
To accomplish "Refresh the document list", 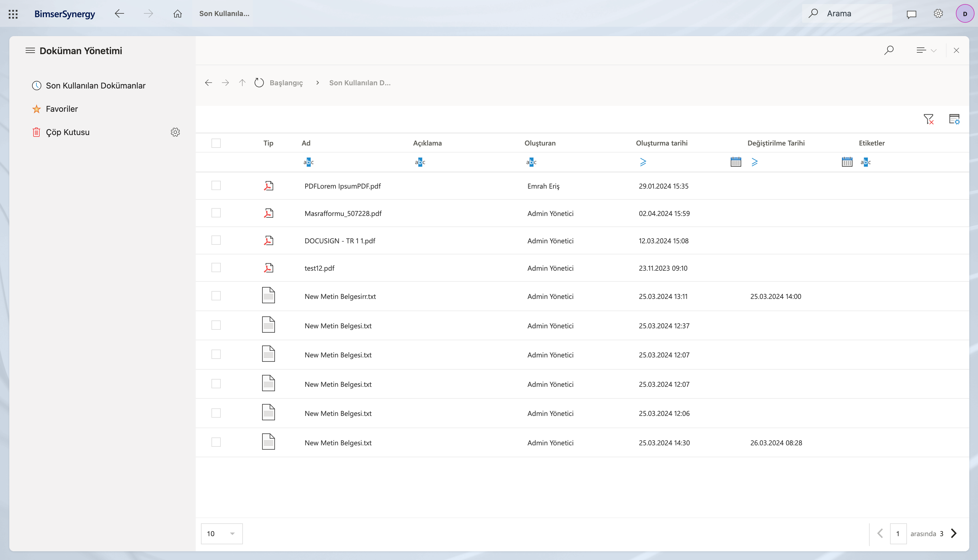I will click(259, 83).
